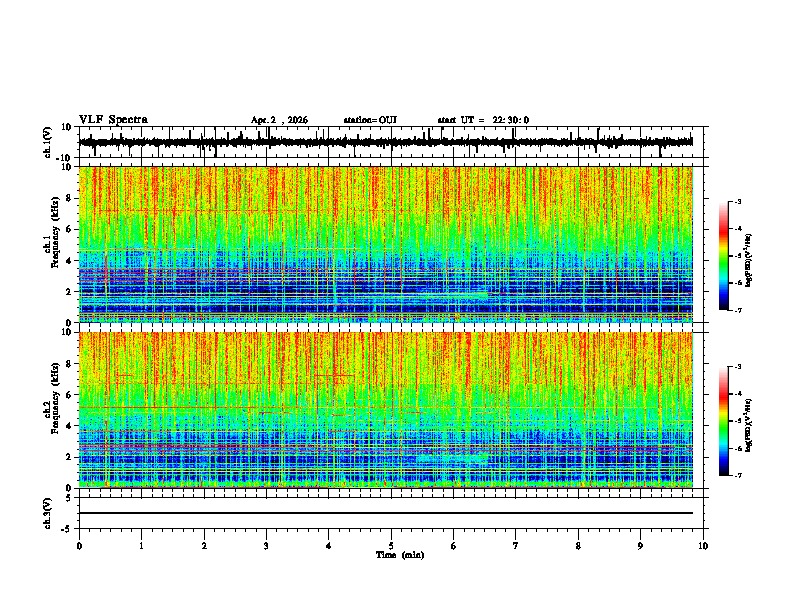Click the ch.2 frequency tick label "6"
792x612 pixels.
[x=69, y=395]
